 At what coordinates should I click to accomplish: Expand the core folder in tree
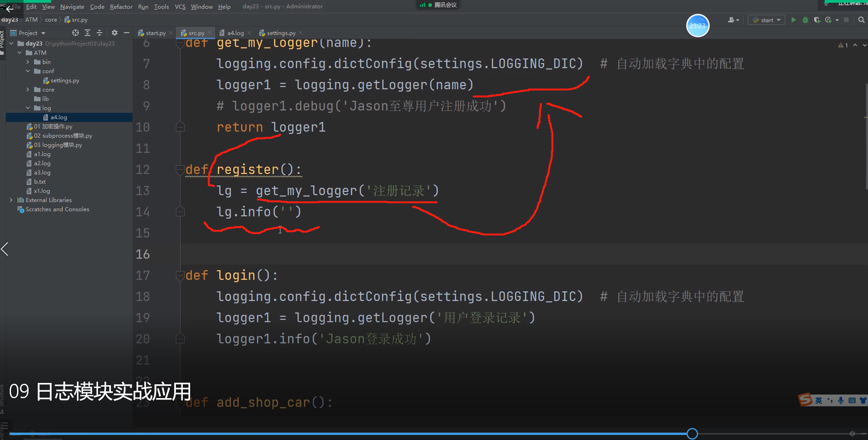[x=28, y=89]
